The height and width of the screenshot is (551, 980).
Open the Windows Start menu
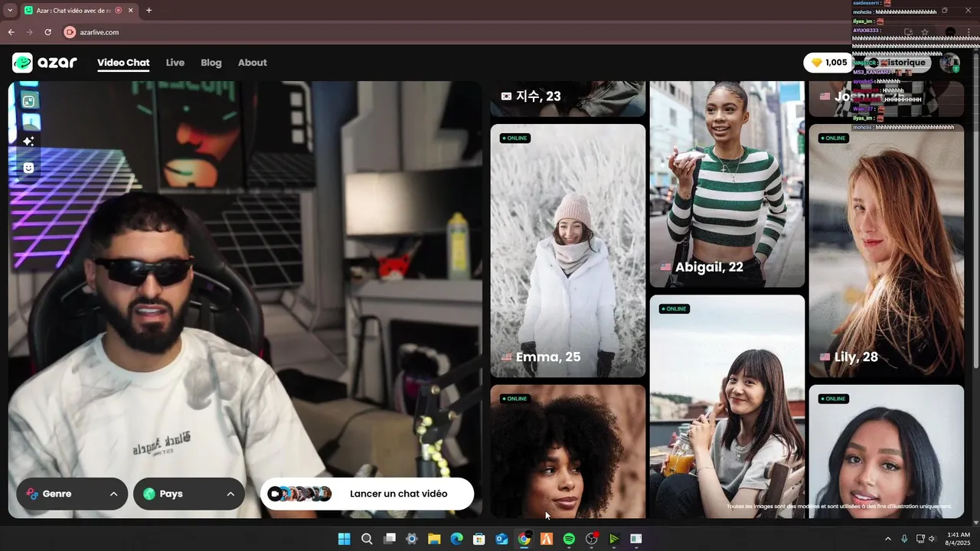coord(345,539)
